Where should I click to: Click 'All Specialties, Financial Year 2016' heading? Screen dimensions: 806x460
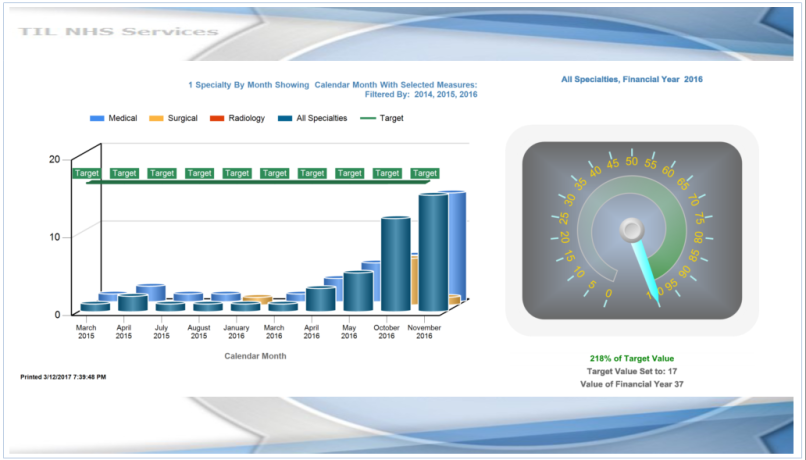[x=631, y=78]
